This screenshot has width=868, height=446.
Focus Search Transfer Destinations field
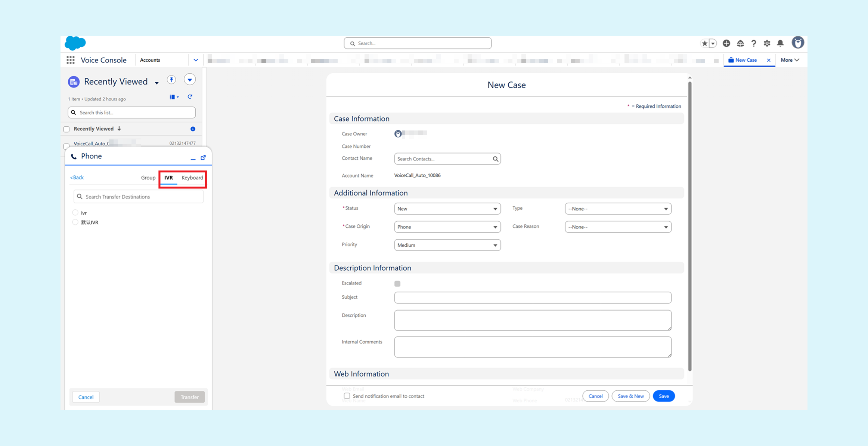coord(139,197)
